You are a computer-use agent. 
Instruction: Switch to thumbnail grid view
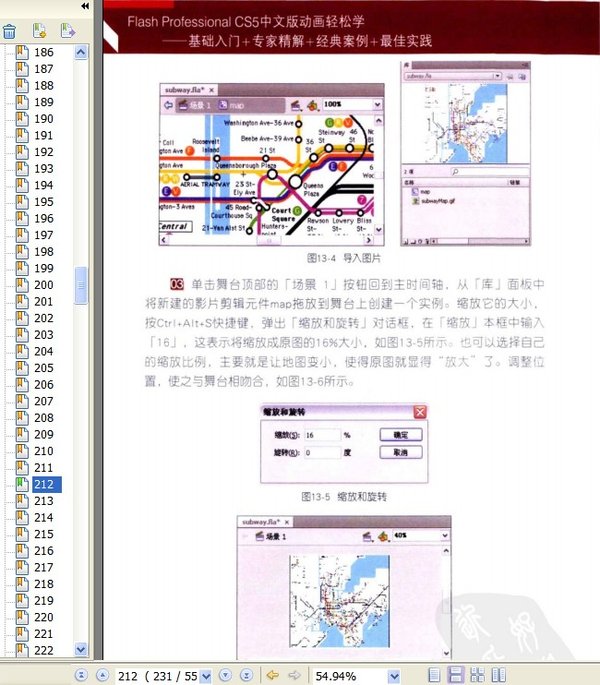pyautogui.click(x=477, y=675)
